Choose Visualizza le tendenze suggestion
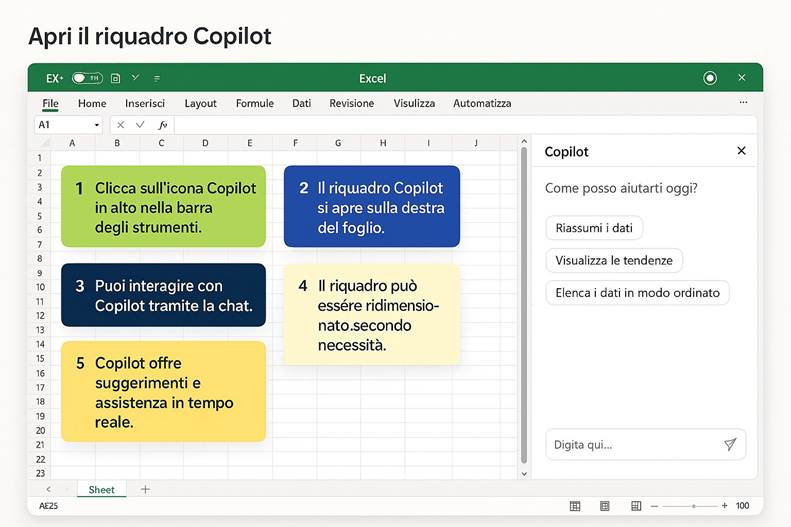 [614, 260]
